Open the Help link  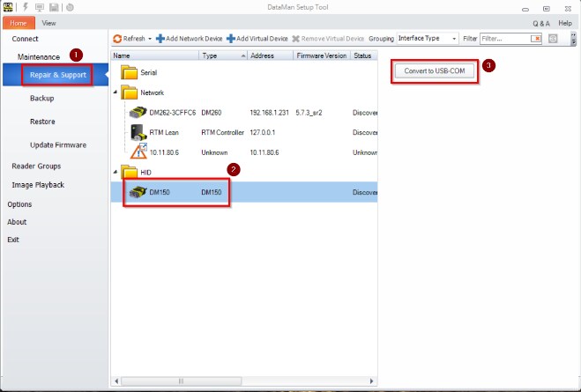click(564, 23)
